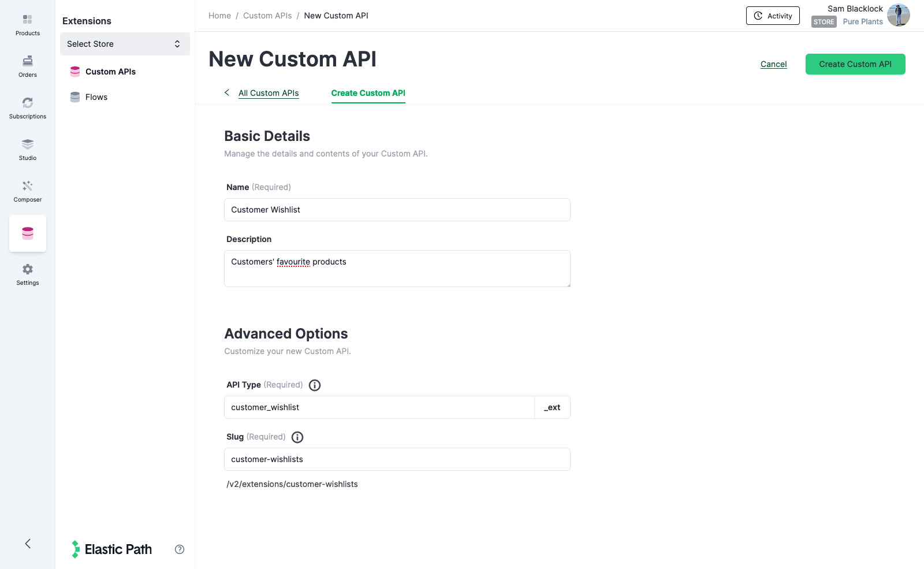
Task: Open Subscriptions from the left navigation
Action: click(x=27, y=108)
